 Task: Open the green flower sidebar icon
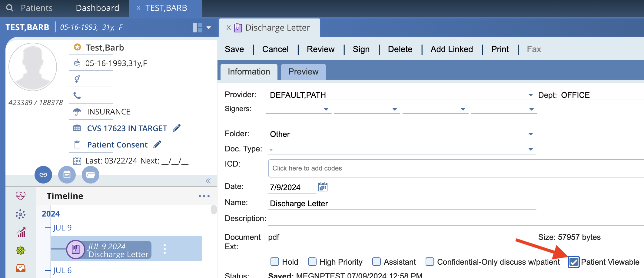(21, 250)
